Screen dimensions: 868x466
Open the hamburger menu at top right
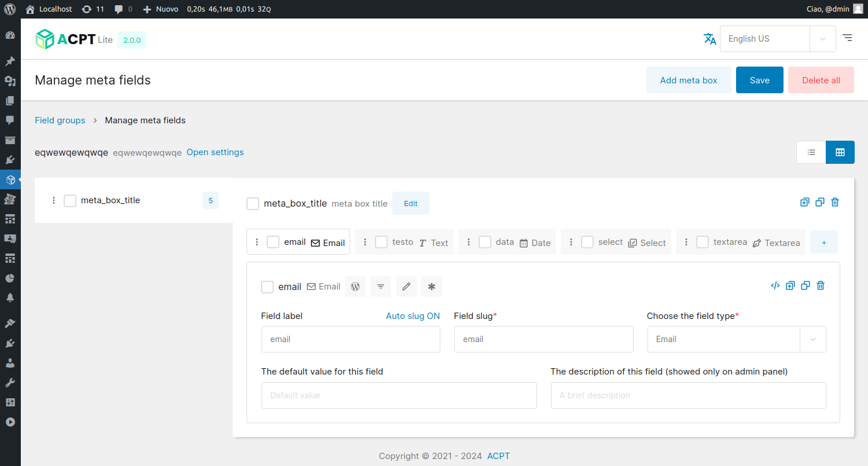[x=847, y=38]
